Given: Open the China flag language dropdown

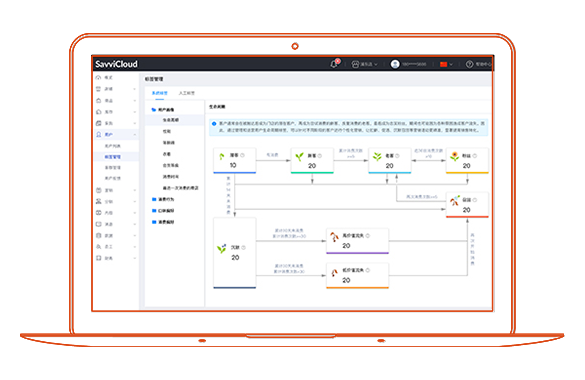Looking at the screenshot, I should [446, 65].
